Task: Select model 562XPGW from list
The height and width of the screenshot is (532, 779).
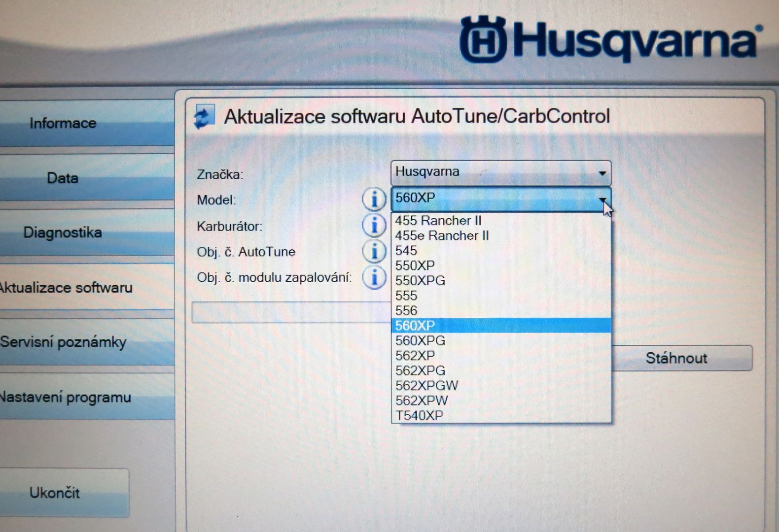Action: [426, 386]
